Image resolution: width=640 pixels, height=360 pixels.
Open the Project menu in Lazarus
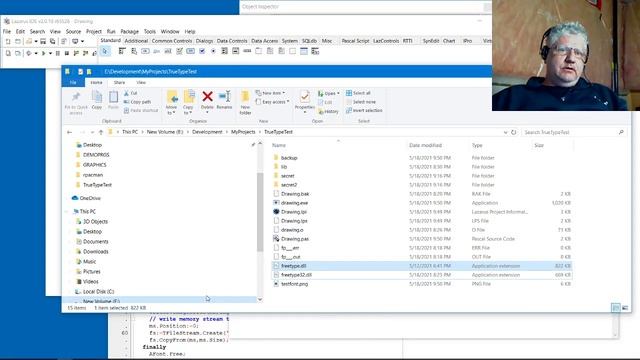click(93, 31)
